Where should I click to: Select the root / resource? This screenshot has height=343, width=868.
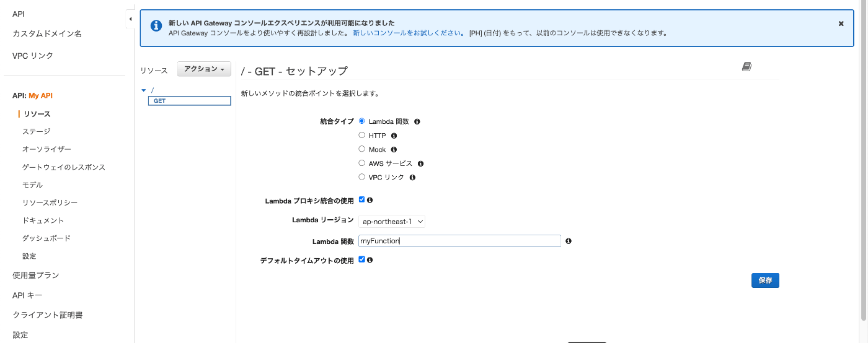tap(153, 90)
